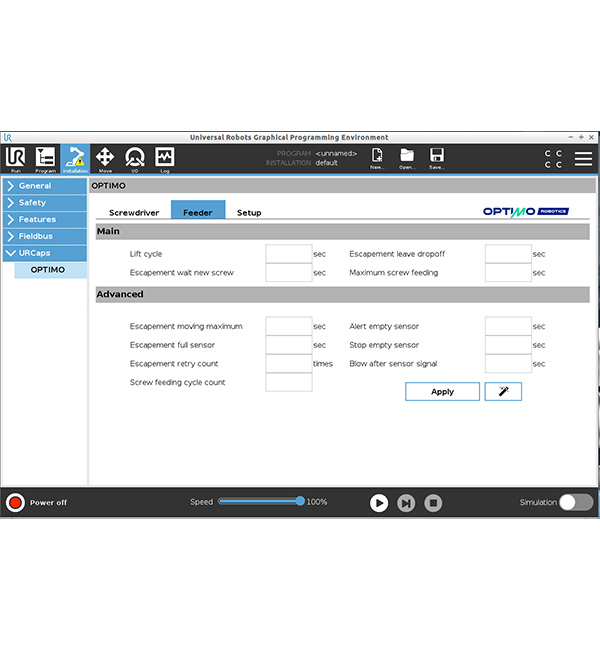Click Screw feeding cycle count field

click(x=289, y=382)
